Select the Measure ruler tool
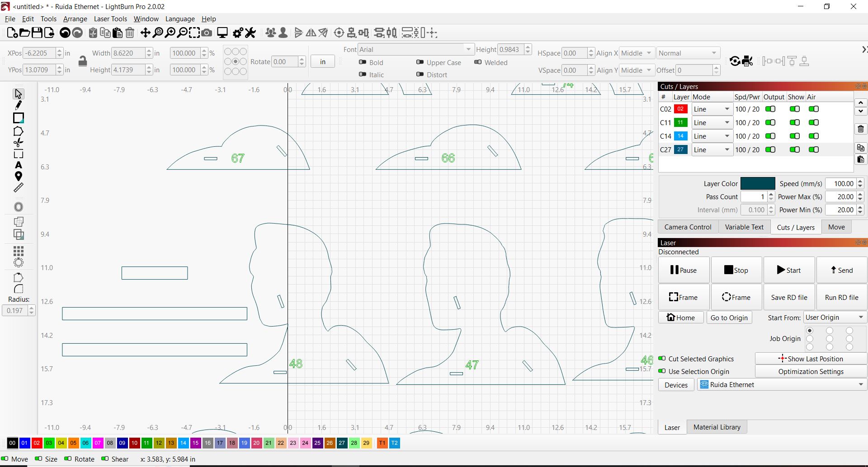 [x=19, y=188]
